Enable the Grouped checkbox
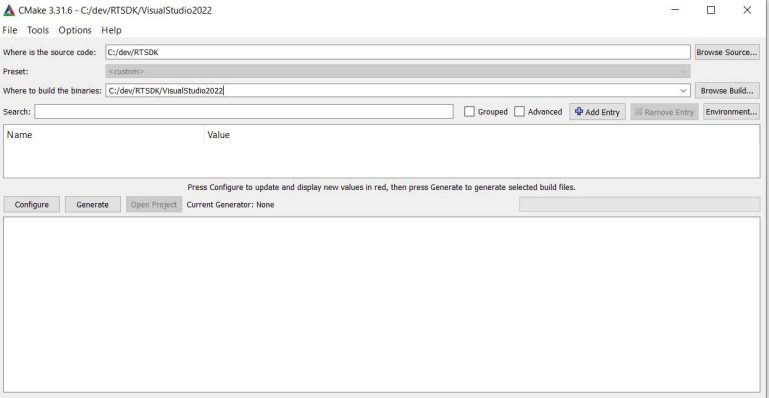This screenshot has height=398, width=769. 469,112
